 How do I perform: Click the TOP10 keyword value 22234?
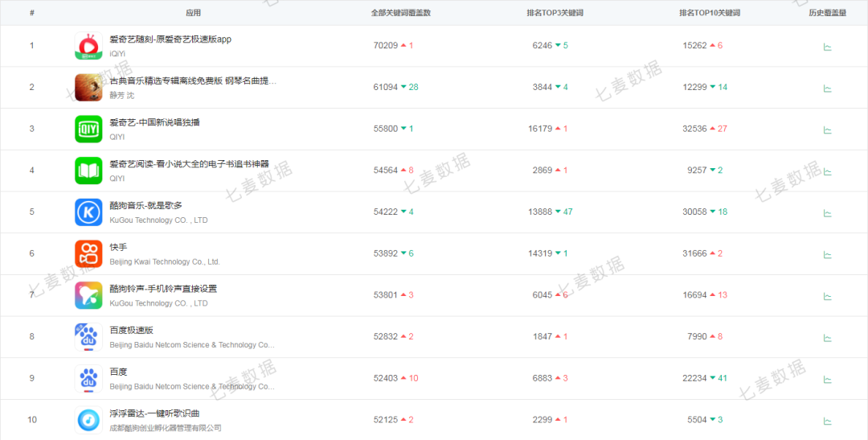[694, 378]
